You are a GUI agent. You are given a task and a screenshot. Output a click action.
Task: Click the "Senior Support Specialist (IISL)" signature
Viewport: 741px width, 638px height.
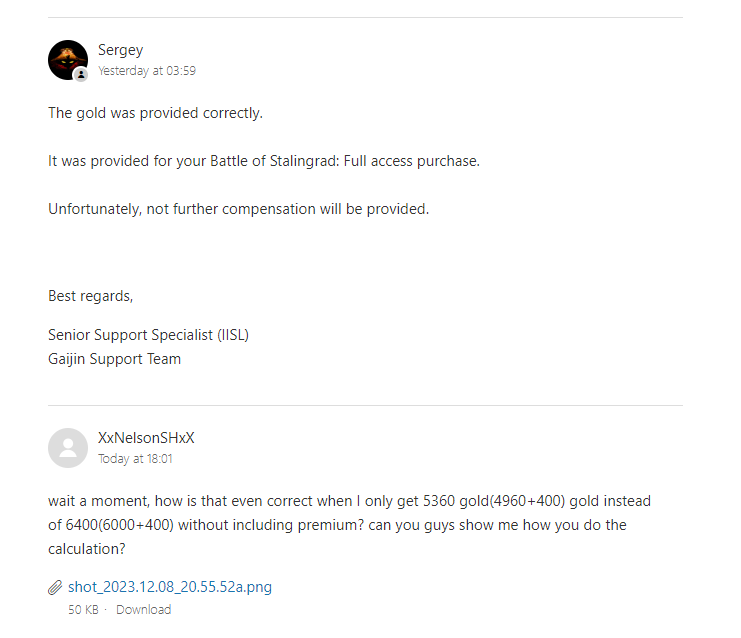(x=148, y=335)
